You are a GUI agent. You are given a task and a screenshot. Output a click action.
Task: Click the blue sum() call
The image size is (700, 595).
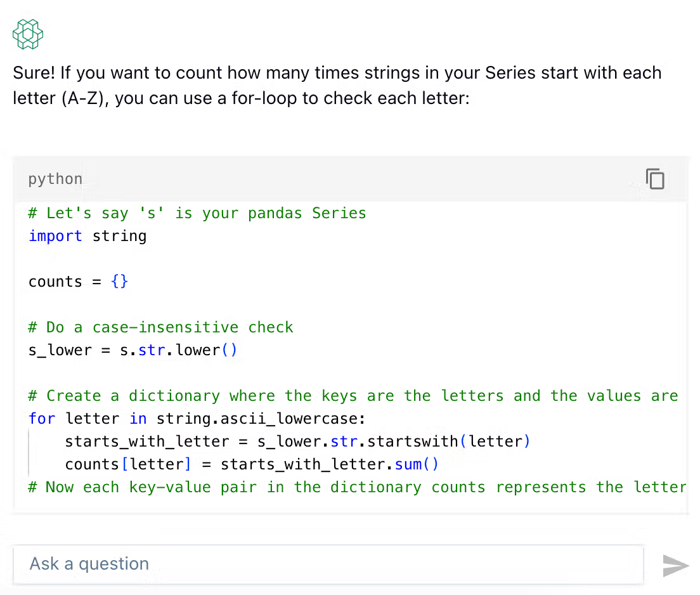(417, 464)
